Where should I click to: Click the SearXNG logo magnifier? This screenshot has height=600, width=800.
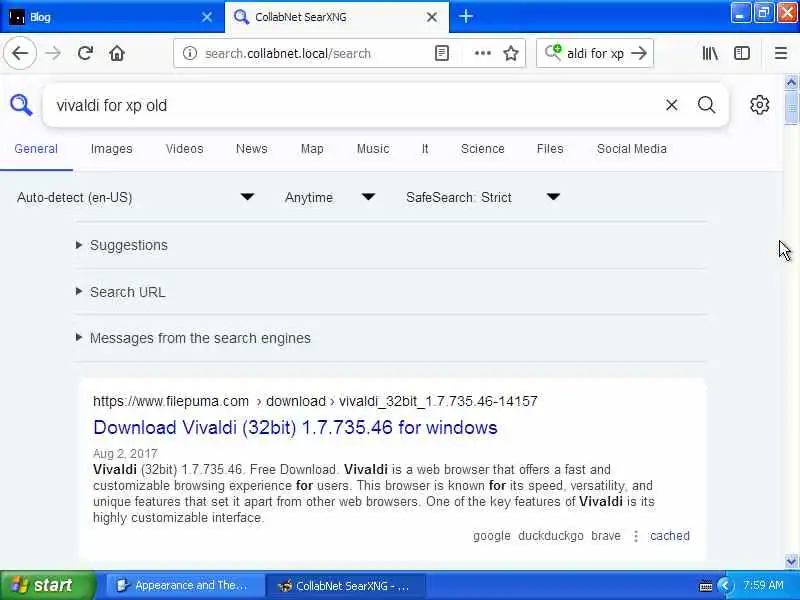point(21,105)
